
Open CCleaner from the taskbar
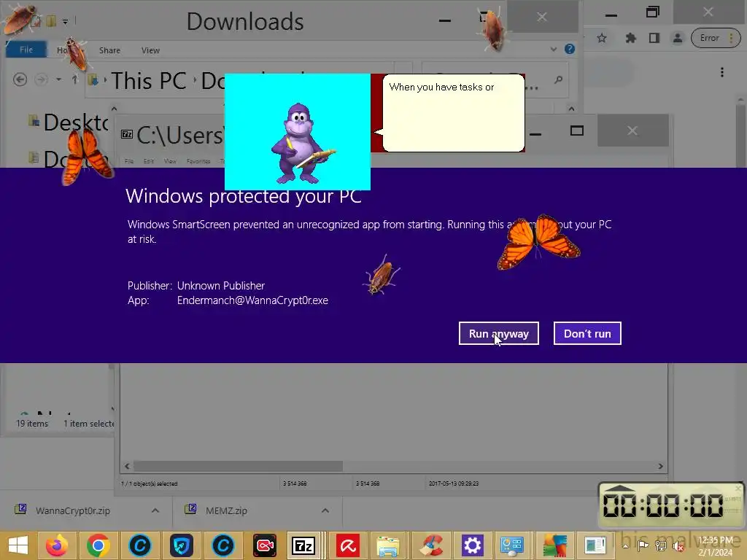click(430, 545)
